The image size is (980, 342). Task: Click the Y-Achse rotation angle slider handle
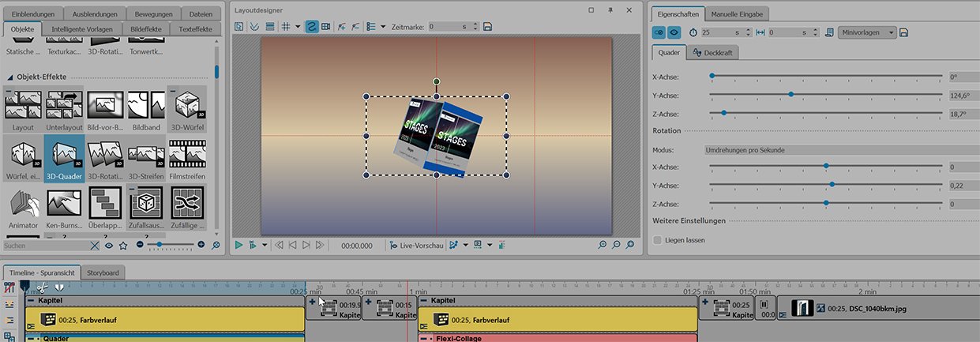(x=791, y=95)
